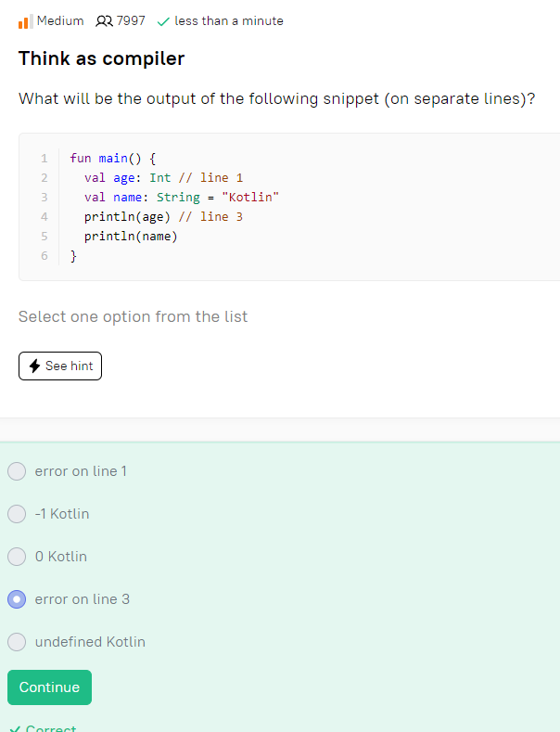Click line number 4 in code gutter
This screenshot has width=560, height=732.
pos(45,216)
